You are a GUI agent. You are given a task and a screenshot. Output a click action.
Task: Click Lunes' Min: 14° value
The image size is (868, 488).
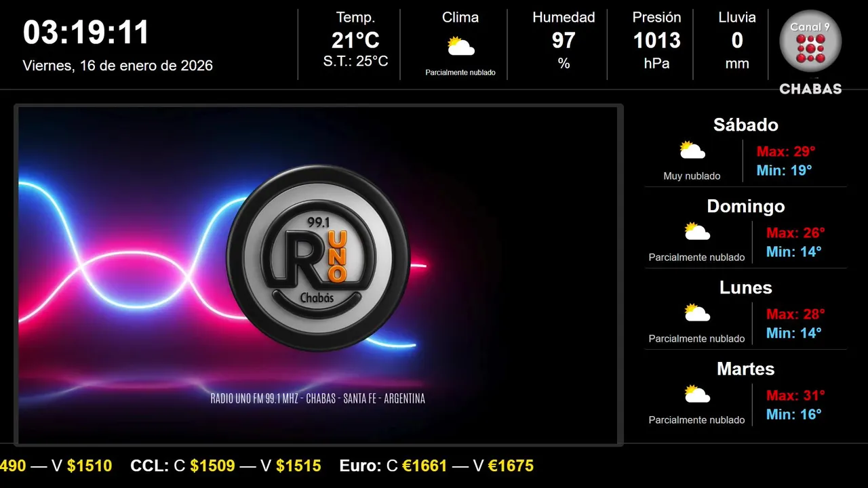pyautogui.click(x=794, y=333)
